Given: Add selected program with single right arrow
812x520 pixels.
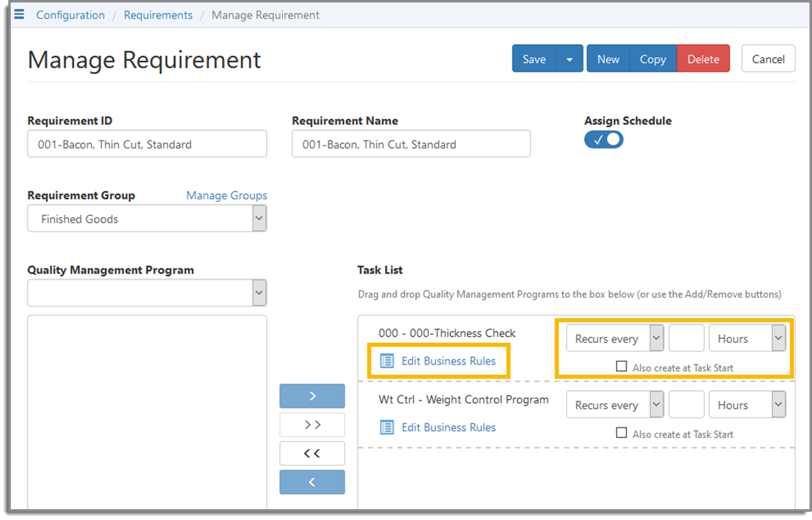Looking at the screenshot, I should pyautogui.click(x=312, y=396).
